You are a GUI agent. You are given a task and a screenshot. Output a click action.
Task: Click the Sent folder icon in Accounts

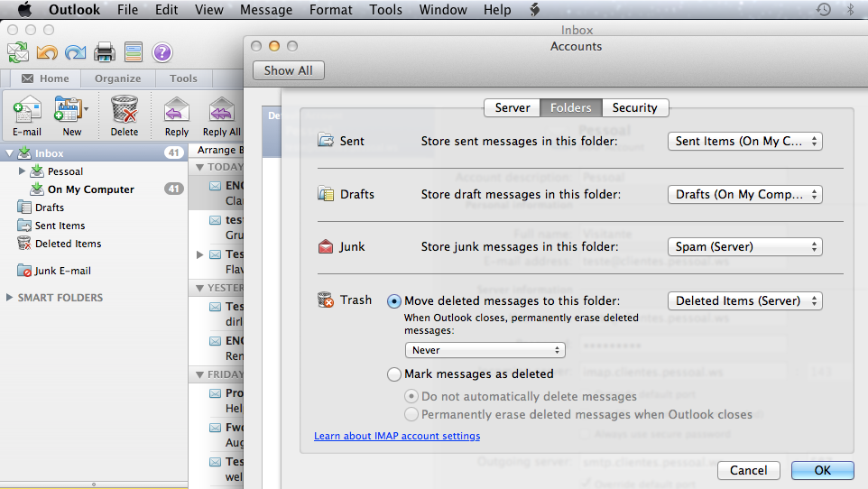pyautogui.click(x=326, y=141)
